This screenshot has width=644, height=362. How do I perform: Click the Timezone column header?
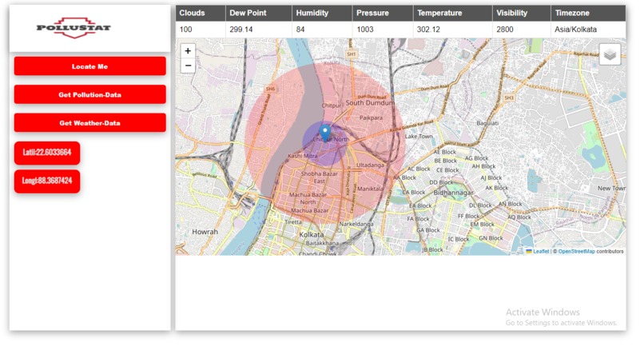click(588, 13)
